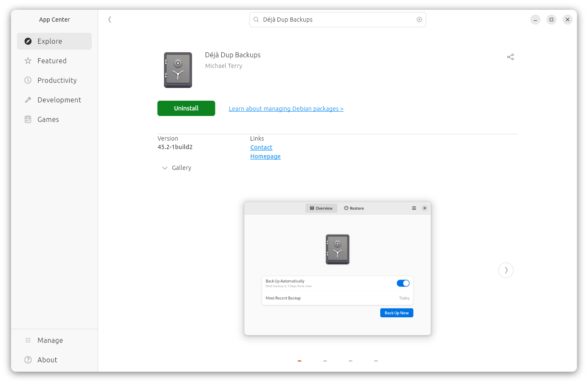Click the Productivity clock icon
The width and height of the screenshot is (588, 384).
click(x=28, y=80)
